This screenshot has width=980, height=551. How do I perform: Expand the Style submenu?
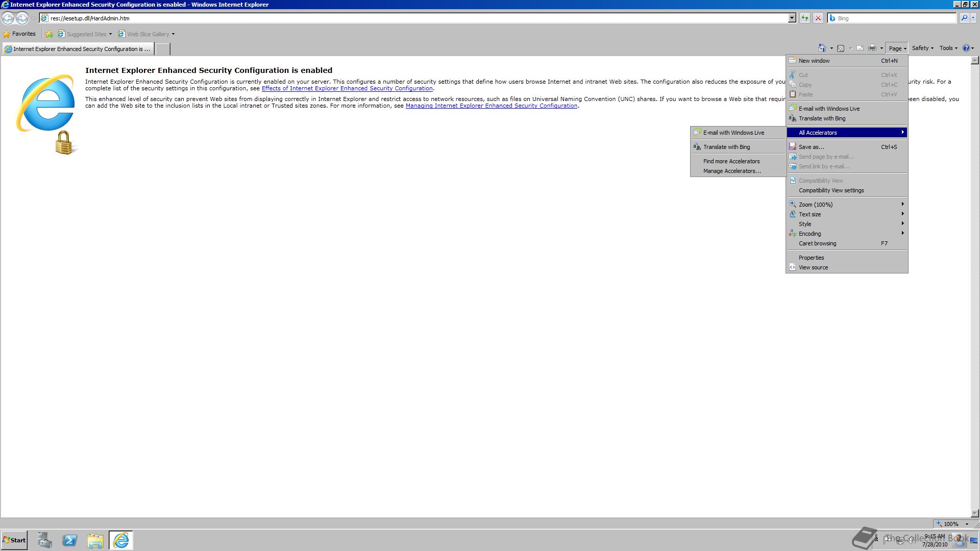click(847, 224)
